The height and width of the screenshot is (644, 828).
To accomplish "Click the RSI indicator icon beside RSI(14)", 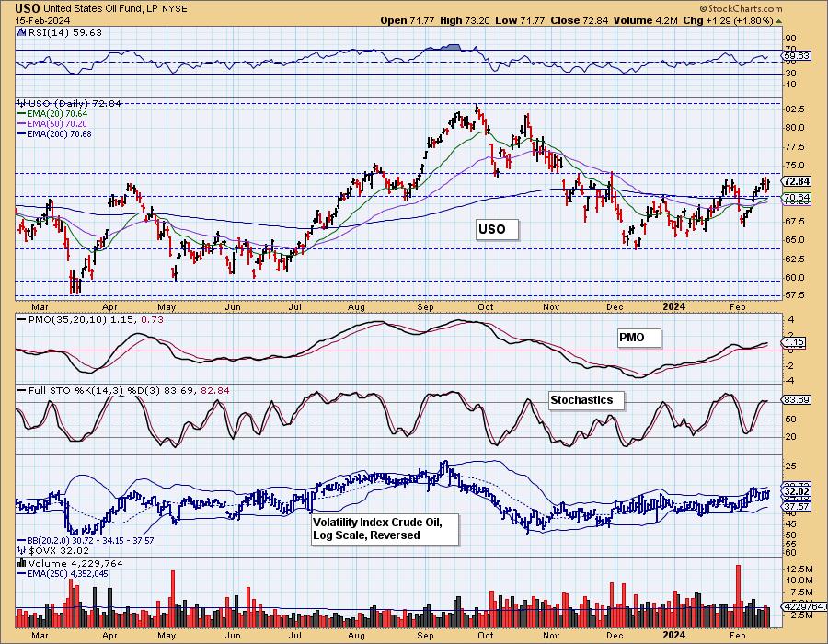I will (x=21, y=32).
